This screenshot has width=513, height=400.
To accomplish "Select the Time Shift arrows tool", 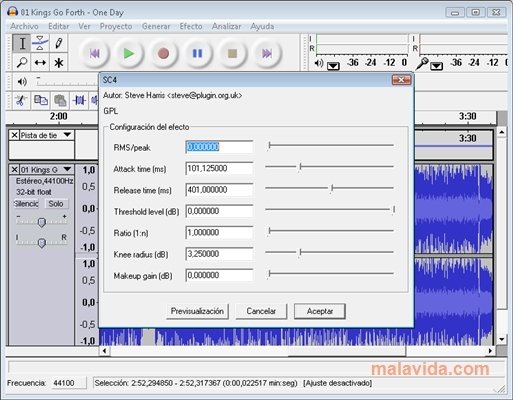I will [40, 62].
